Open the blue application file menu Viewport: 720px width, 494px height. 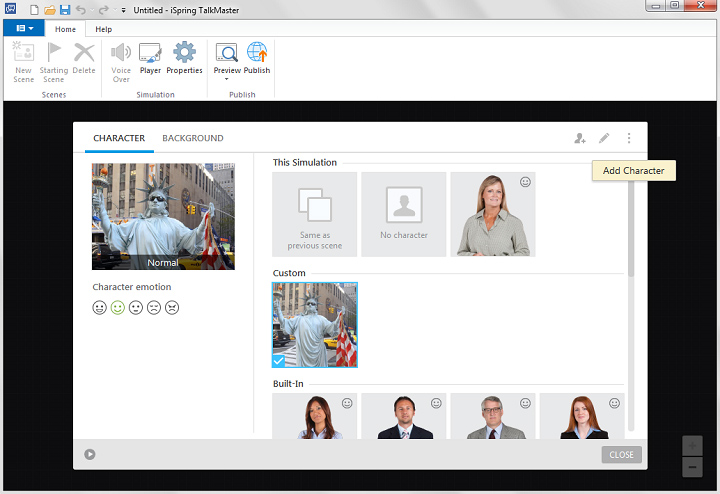coord(24,28)
